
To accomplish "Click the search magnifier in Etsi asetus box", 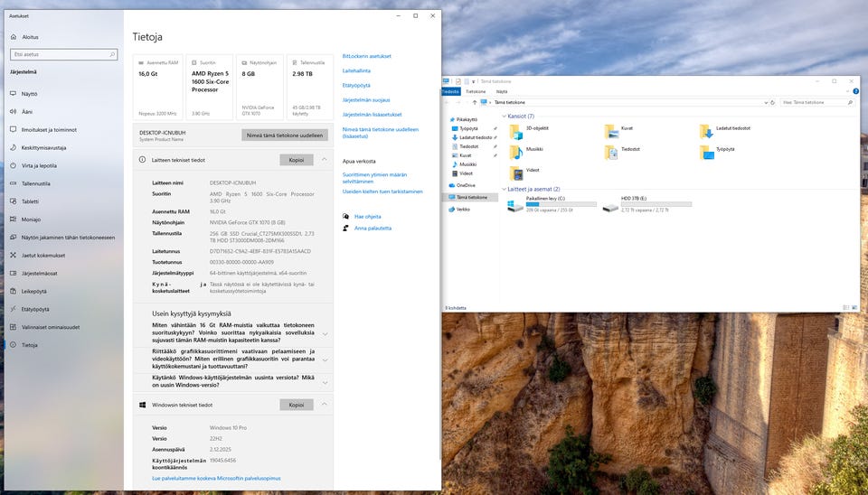I will pos(112,54).
